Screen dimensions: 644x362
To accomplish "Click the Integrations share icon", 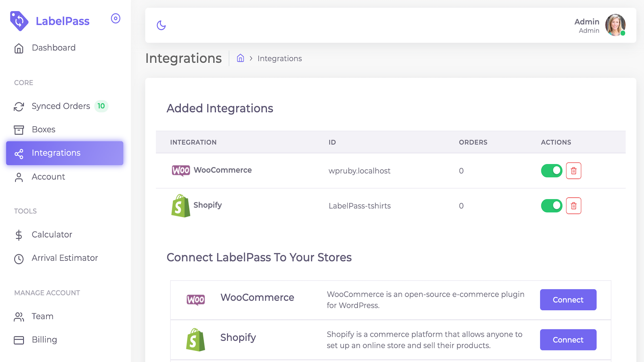I will click(x=19, y=154).
